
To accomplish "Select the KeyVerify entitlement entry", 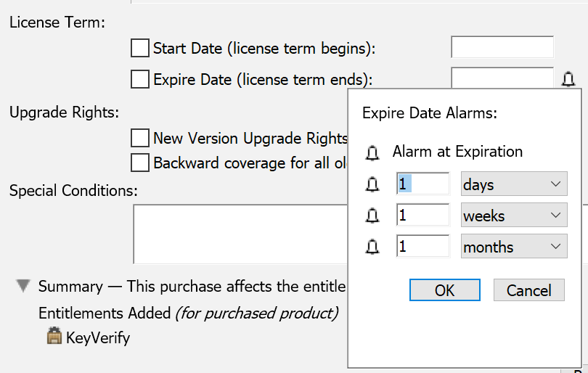I will tap(98, 337).
